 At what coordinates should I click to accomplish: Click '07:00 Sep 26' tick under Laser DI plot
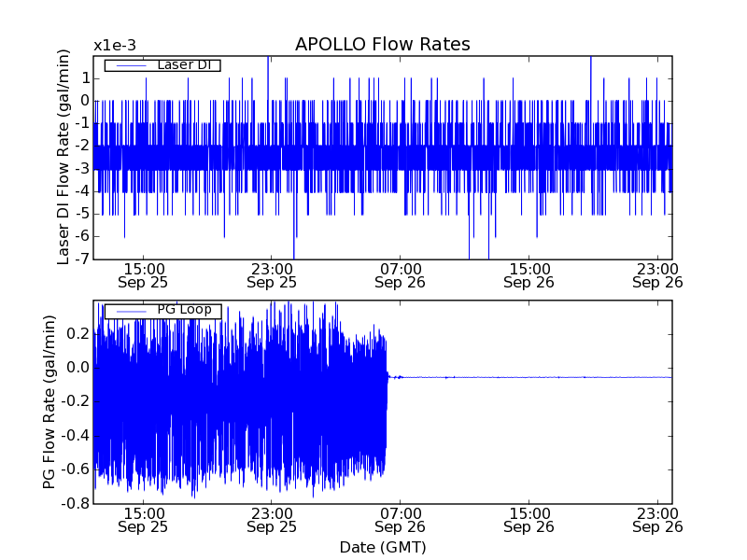(401, 275)
